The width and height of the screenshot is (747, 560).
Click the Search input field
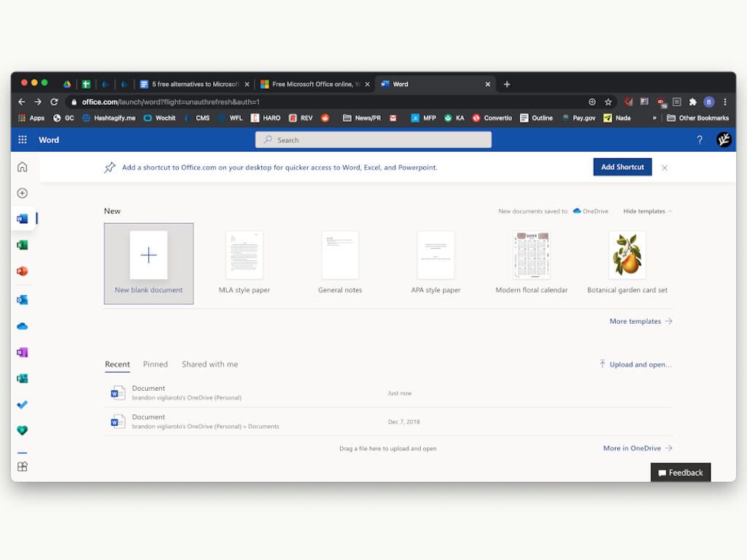373,140
